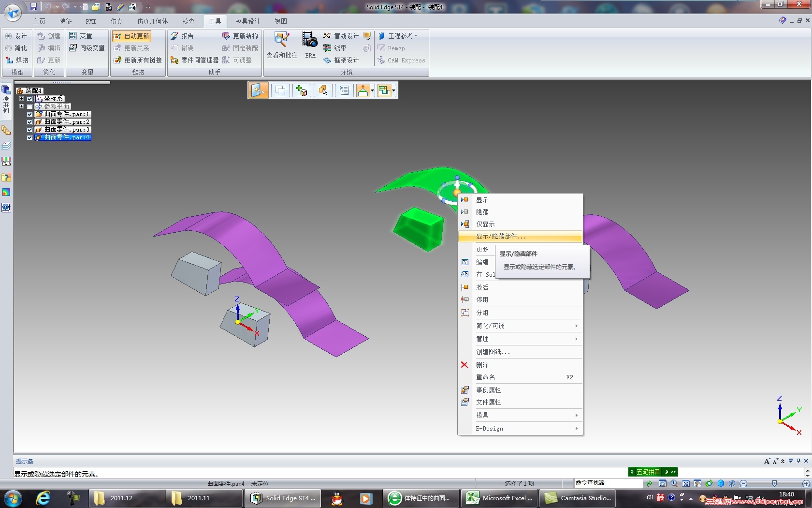The height and width of the screenshot is (508, 812).
Task: Click the cube-with-cursor icon in floating toolbar
Action: [x=323, y=90]
